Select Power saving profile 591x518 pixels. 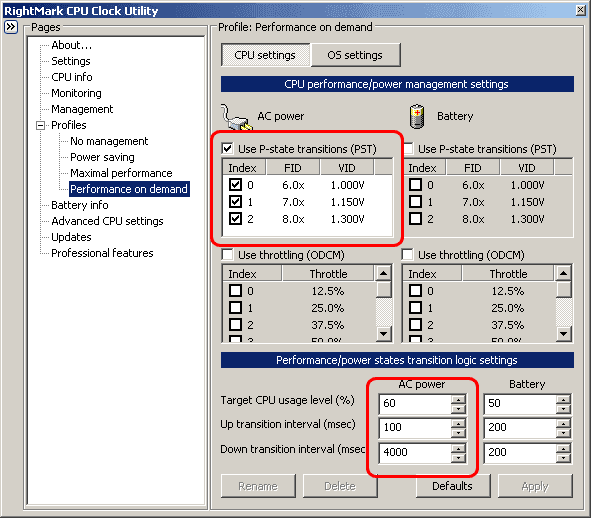click(x=103, y=157)
